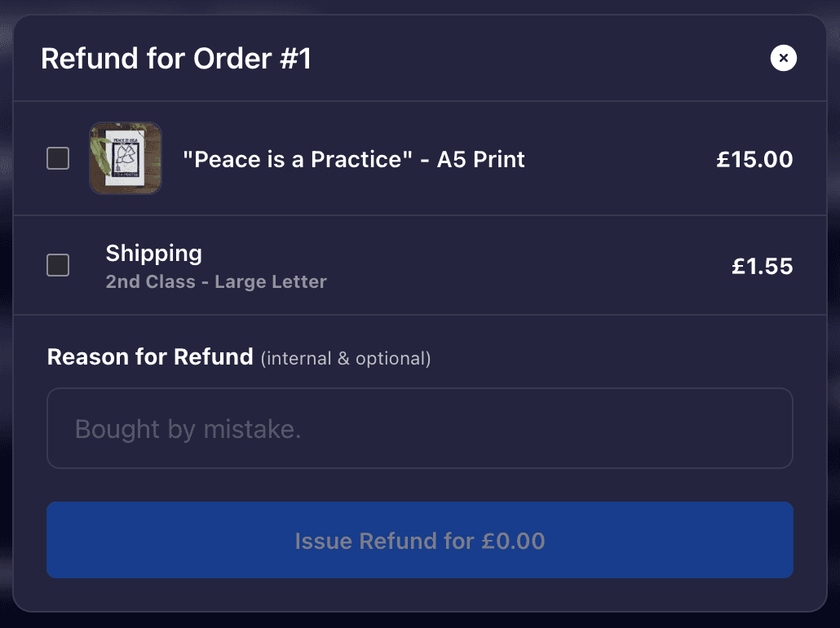
Task: Click the "(internal & optional)" hint text
Action: point(346,358)
